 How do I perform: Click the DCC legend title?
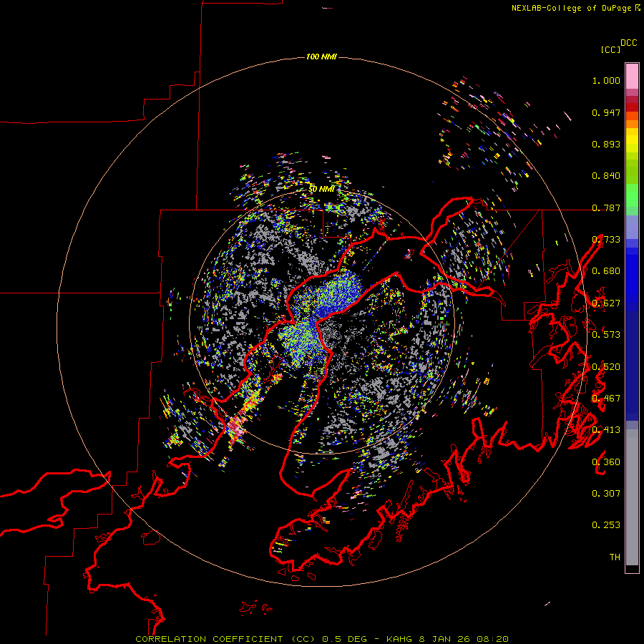(x=628, y=43)
